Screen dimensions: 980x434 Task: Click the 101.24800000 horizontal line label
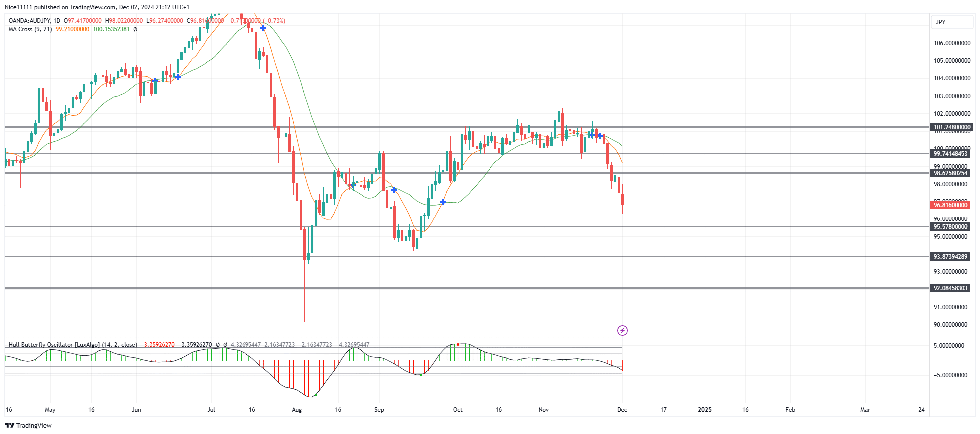952,127
